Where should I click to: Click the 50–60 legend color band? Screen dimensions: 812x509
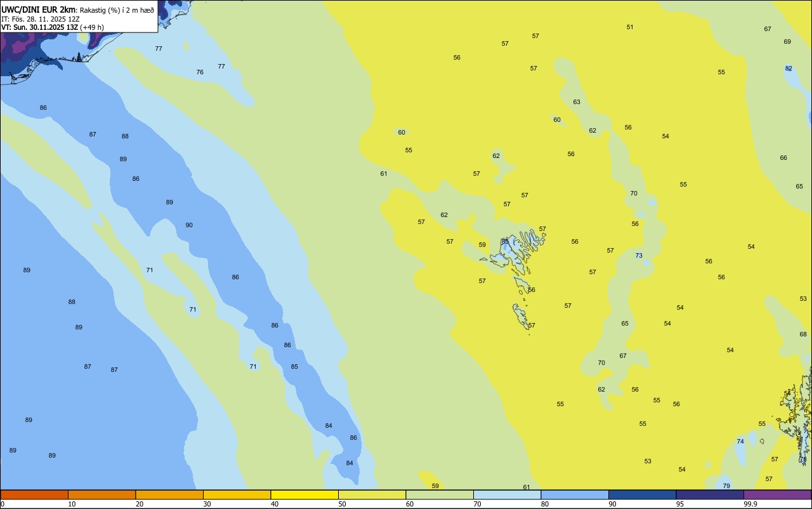[372, 494]
